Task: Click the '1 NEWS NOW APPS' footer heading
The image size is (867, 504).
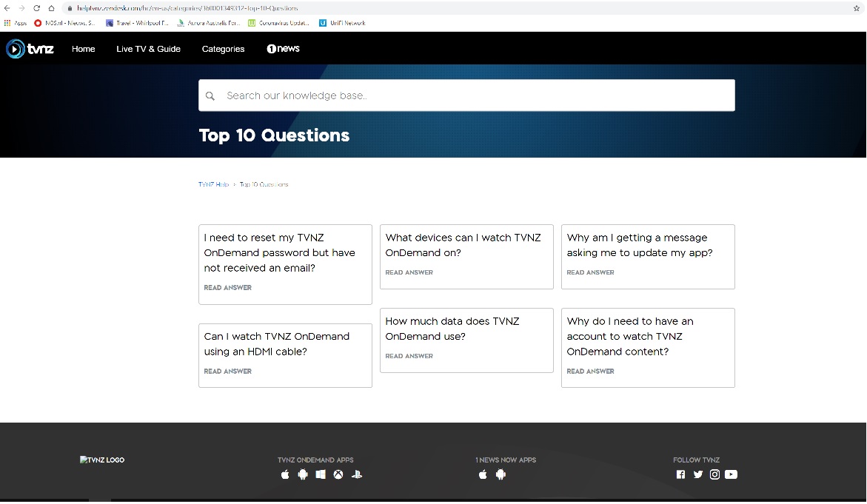Action: click(506, 460)
